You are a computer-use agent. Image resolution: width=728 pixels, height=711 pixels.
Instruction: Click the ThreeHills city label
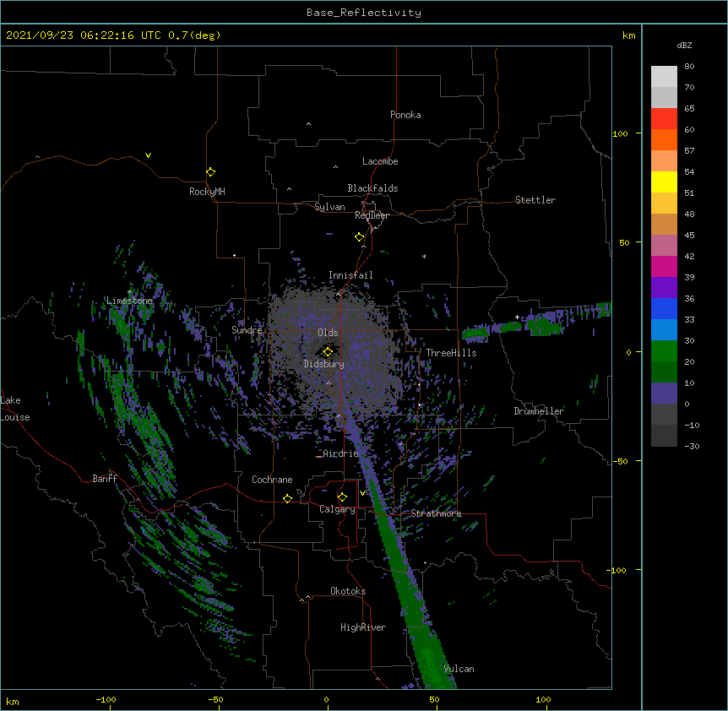451,353
